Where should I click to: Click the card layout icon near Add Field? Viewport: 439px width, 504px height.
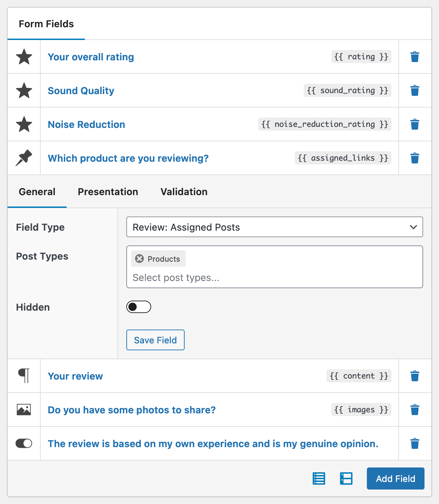pyautogui.click(x=346, y=478)
